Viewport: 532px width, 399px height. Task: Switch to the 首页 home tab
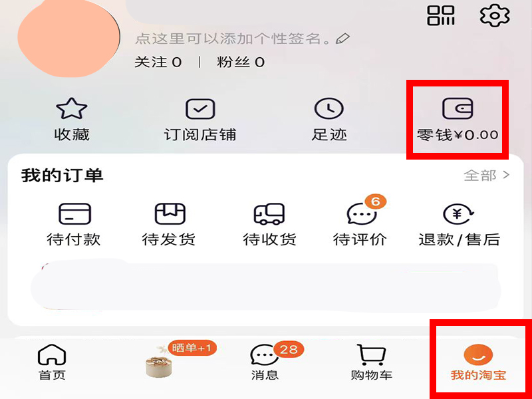[52, 362]
